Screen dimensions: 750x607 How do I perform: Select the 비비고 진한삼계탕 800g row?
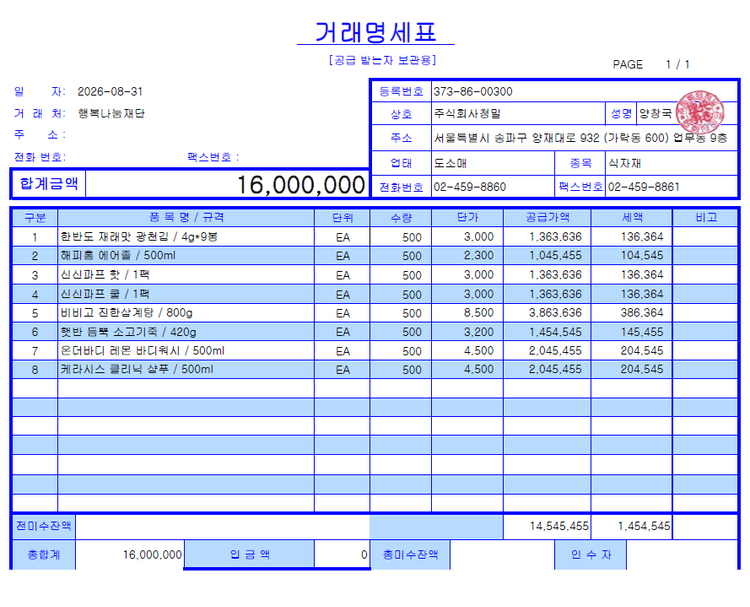pos(374,313)
